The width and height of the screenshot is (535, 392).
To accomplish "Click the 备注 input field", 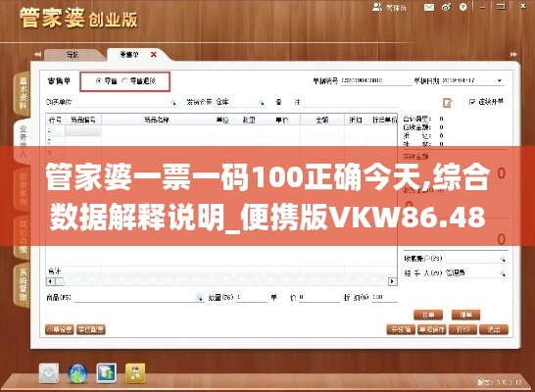I will pyautogui.click(x=351, y=102).
